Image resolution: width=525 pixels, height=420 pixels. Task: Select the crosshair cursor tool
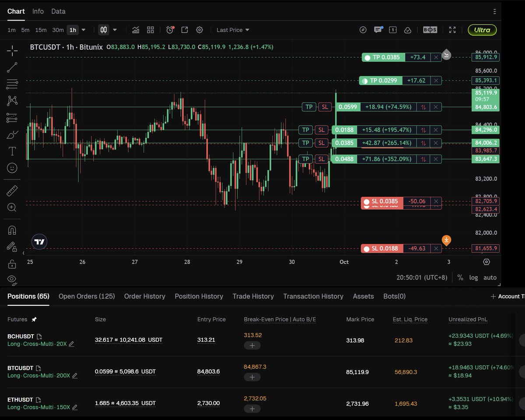(x=12, y=51)
